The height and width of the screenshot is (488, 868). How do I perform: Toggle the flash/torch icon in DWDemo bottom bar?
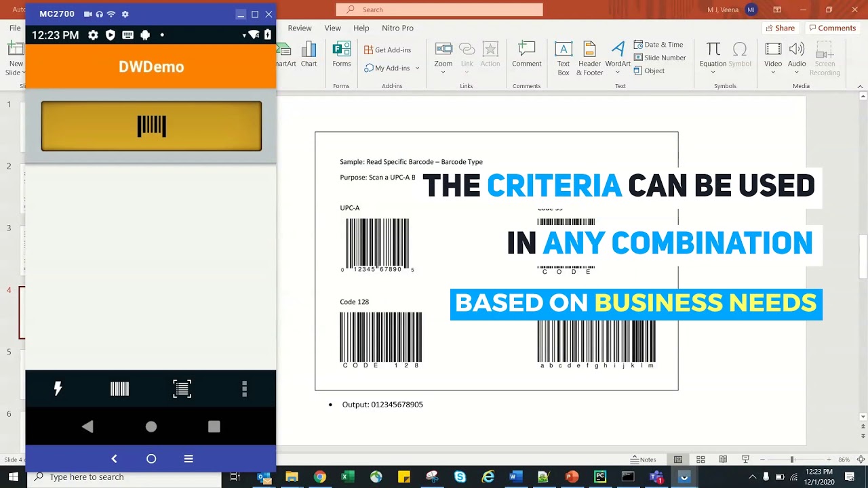point(58,388)
